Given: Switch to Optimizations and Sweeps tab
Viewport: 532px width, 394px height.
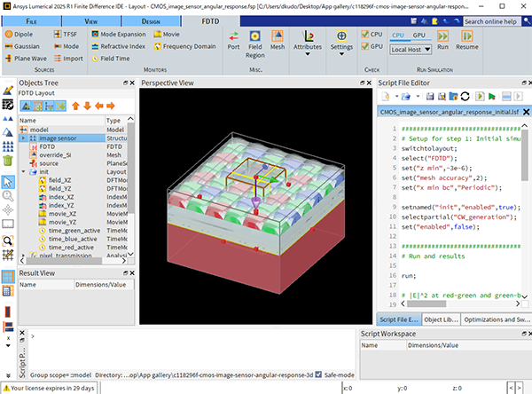Looking at the screenshot, I should coord(497,319).
